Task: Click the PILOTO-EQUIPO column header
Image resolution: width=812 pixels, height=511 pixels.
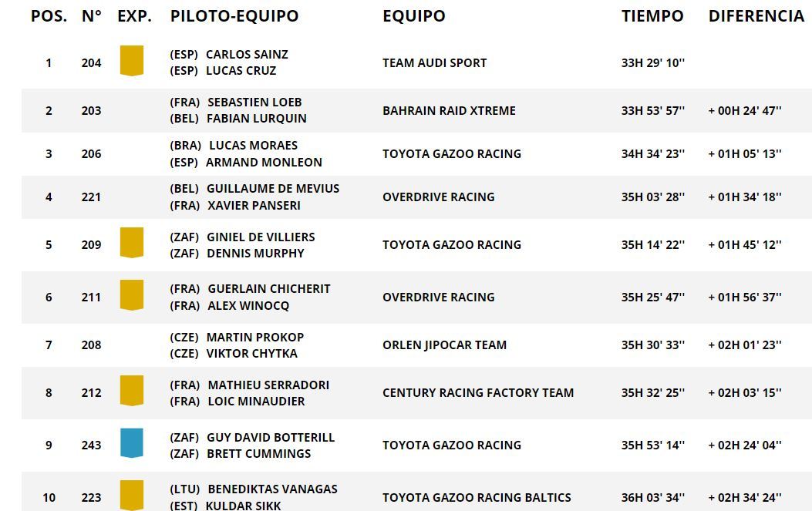Action: [x=234, y=16]
